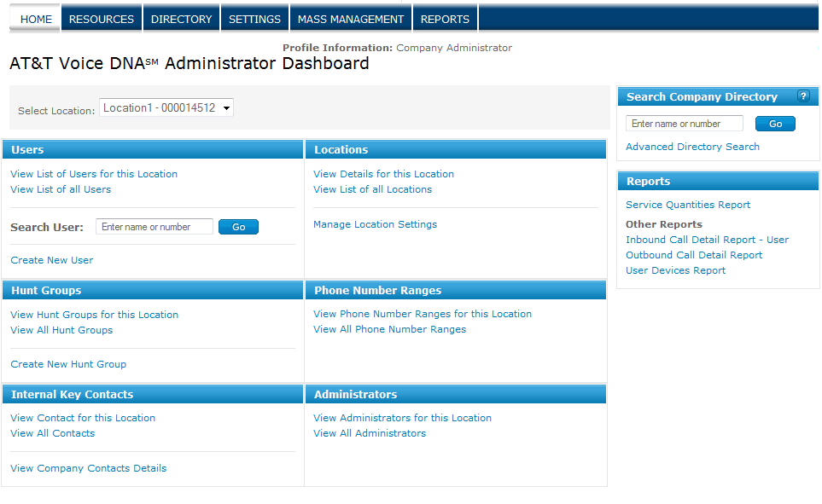Click the Administrators panel header
The height and width of the screenshot is (504, 822).
click(x=456, y=394)
